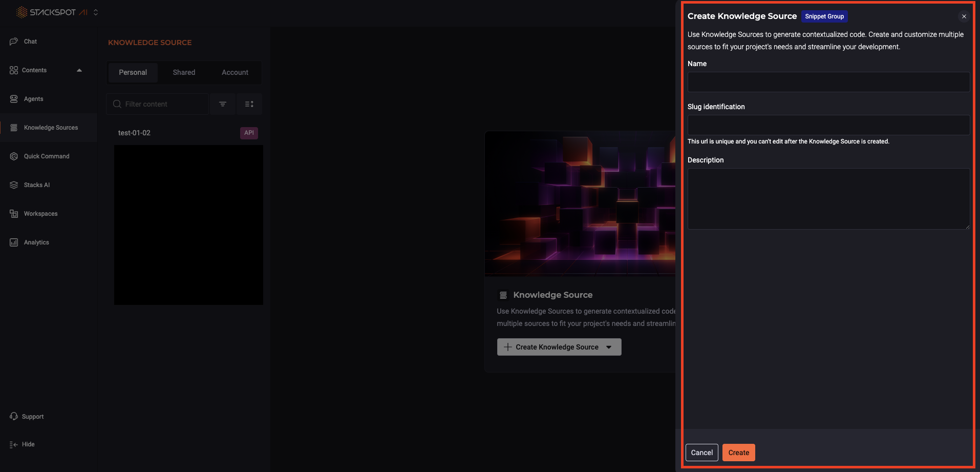Screen dimensions: 980x472
Task: Switch to the Account tab
Action: coord(235,72)
